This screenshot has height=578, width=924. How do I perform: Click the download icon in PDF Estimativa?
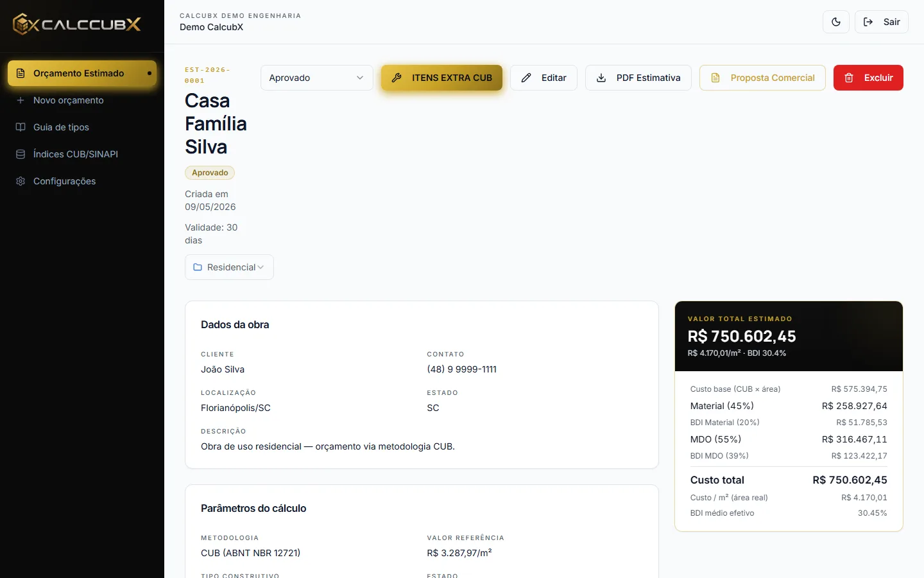pos(601,78)
